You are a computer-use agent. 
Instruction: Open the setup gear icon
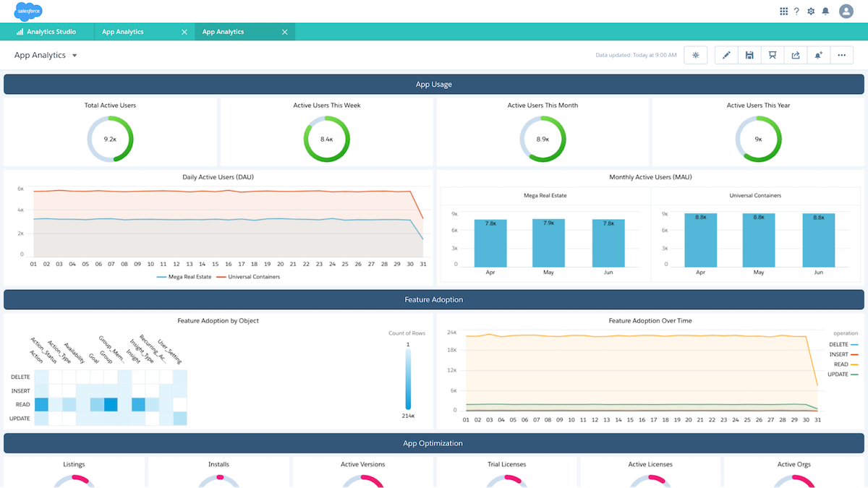pos(811,11)
